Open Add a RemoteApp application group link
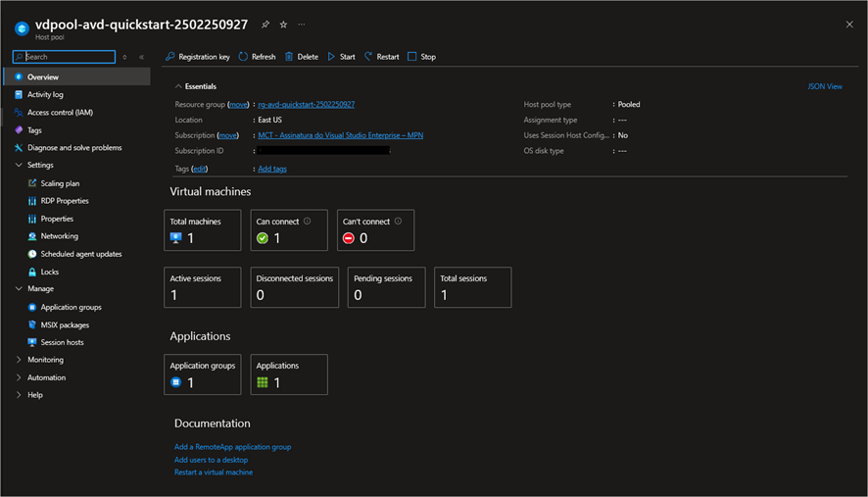868x497 pixels. pos(232,447)
